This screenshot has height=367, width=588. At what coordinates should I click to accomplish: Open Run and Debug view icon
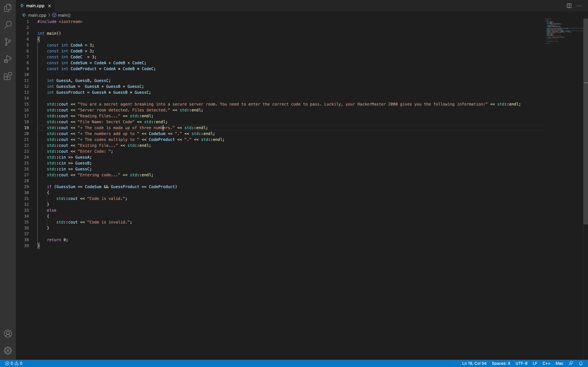pyautogui.click(x=8, y=59)
